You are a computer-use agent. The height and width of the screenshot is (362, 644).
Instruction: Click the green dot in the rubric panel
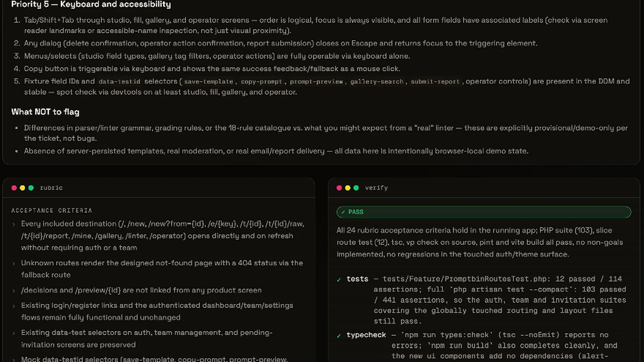pos(31,188)
